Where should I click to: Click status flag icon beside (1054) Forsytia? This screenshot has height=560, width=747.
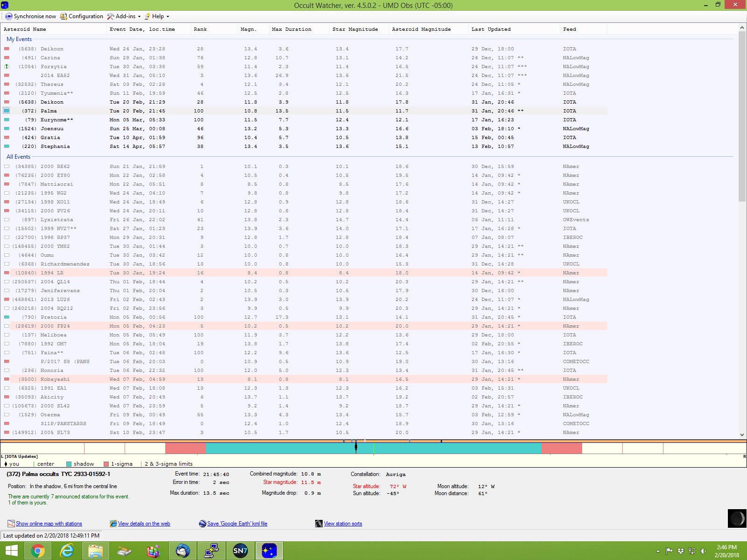point(7,67)
